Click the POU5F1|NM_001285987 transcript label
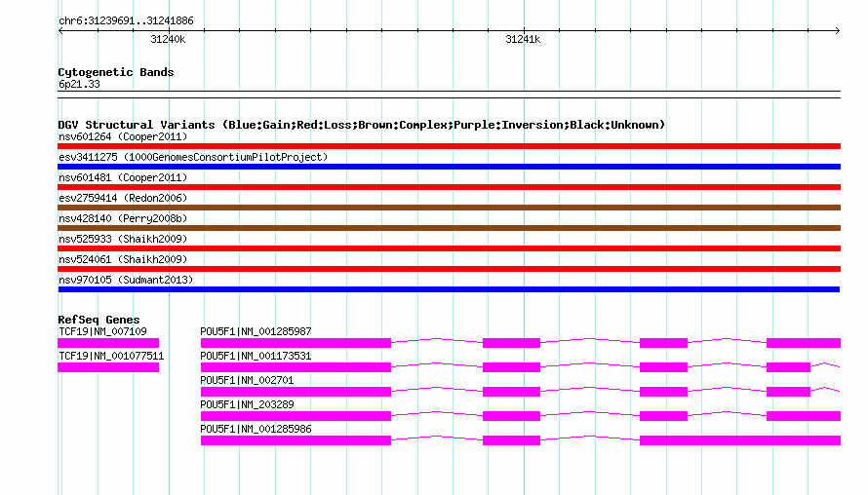The width and height of the screenshot is (868, 495). [256, 331]
